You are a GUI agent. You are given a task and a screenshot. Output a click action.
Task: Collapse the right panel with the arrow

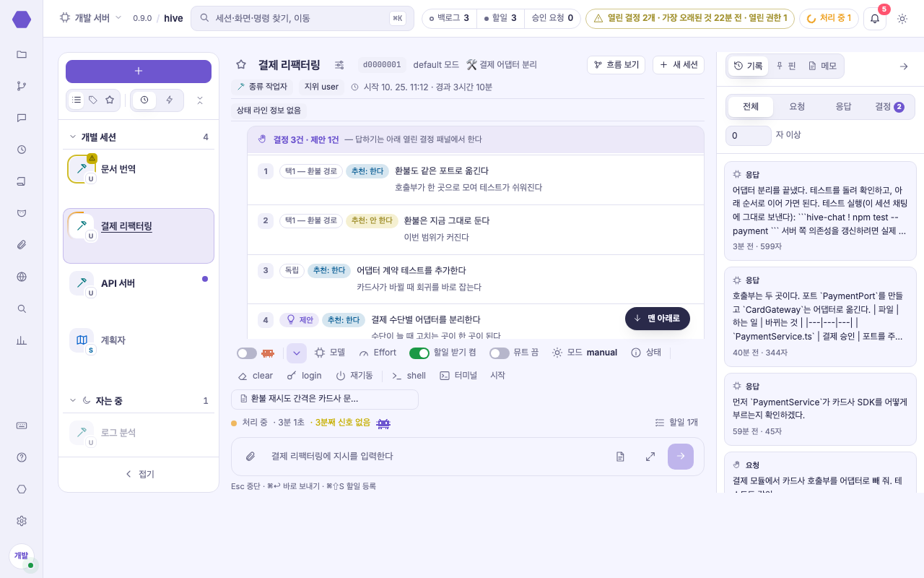904,66
